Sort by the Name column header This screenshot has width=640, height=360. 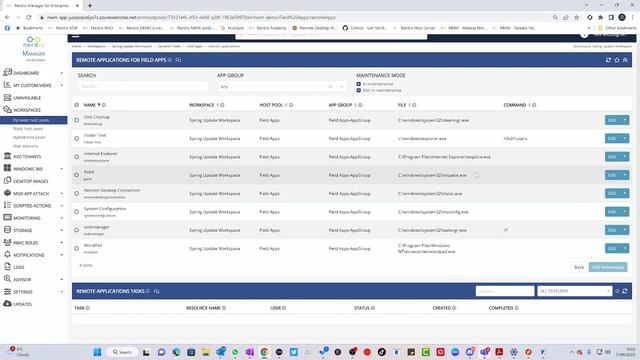[89, 105]
